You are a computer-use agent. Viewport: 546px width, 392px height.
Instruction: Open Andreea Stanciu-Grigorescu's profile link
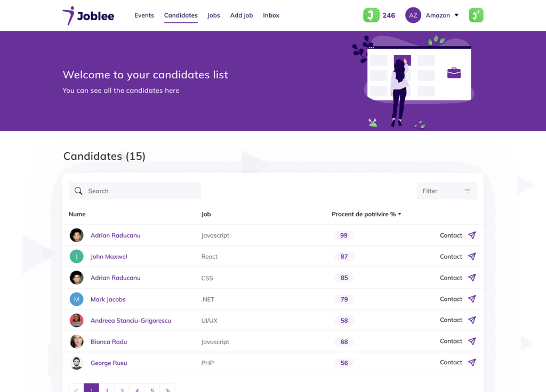coord(131,321)
